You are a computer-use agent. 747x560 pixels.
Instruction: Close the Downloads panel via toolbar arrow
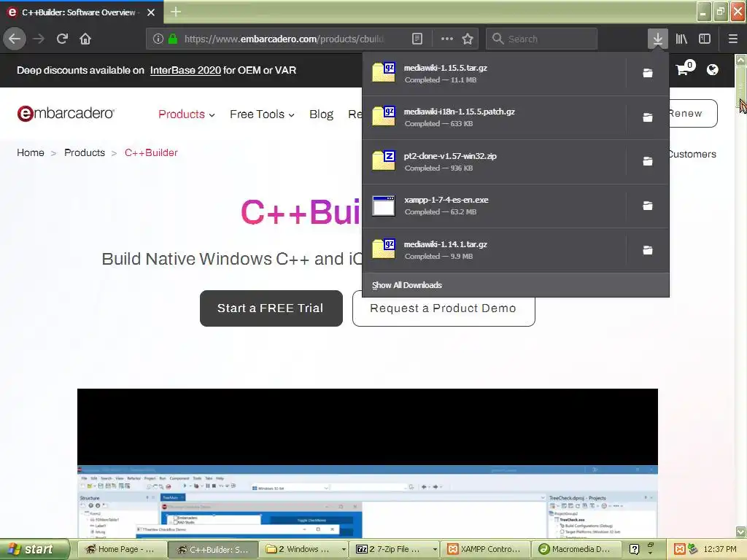point(657,39)
